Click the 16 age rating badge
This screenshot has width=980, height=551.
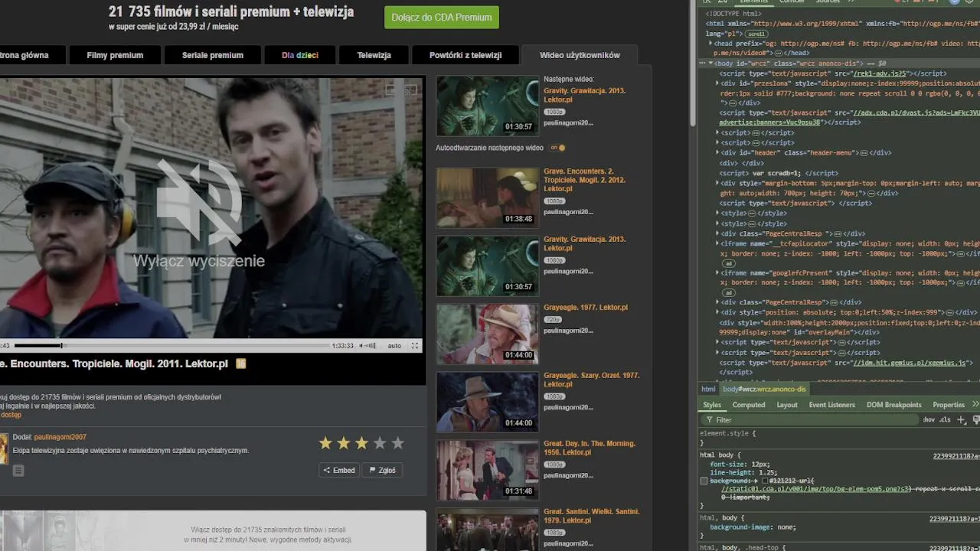click(241, 364)
